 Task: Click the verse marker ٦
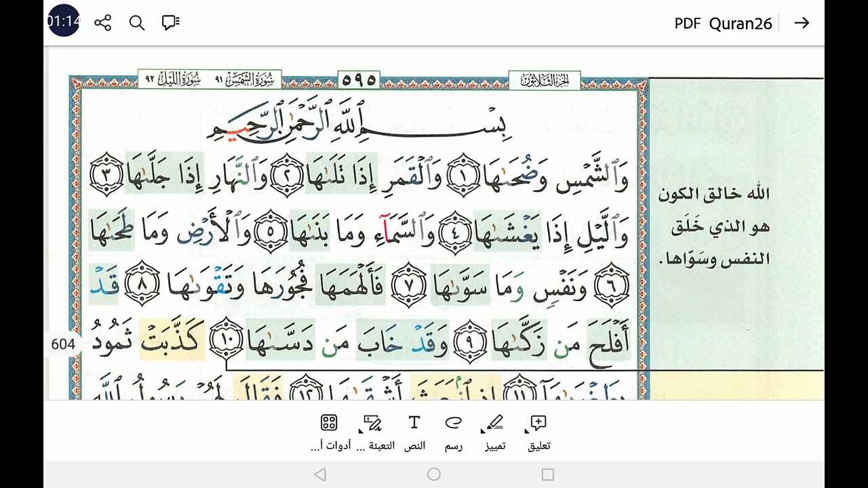(612, 285)
